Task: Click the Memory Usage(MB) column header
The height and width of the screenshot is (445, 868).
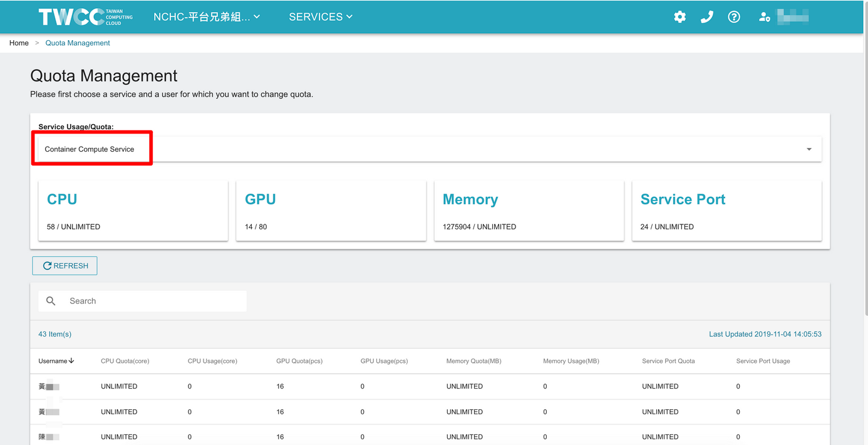Action: pos(571,361)
